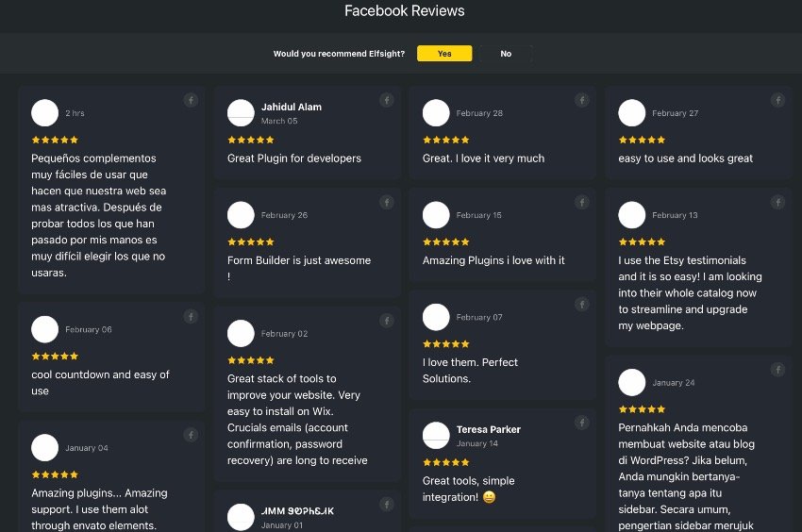Click the Yes recommend button
Image resolution: width=802 pixels, height=532 pixels.
pos(444,53)
